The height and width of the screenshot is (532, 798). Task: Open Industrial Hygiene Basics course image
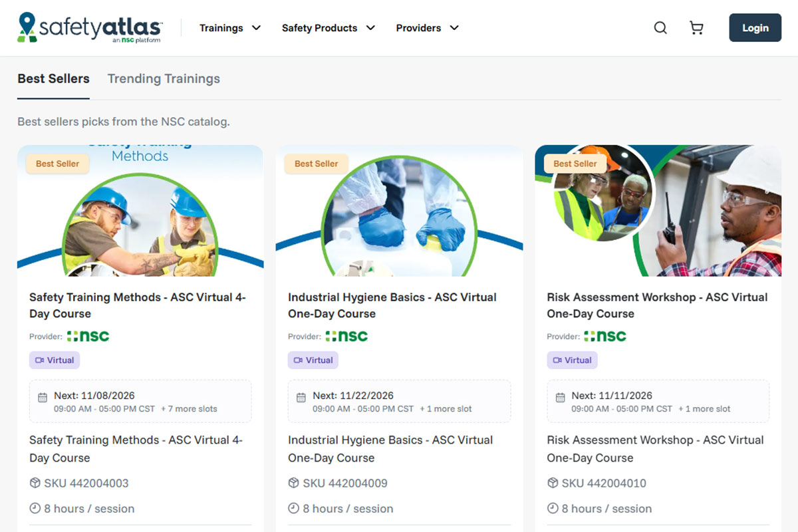point(399,211)
